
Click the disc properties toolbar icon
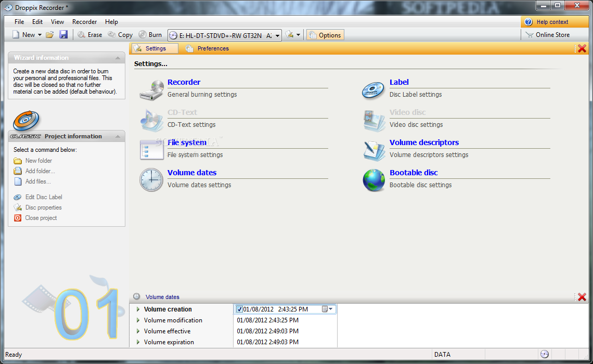click(289, 35)
